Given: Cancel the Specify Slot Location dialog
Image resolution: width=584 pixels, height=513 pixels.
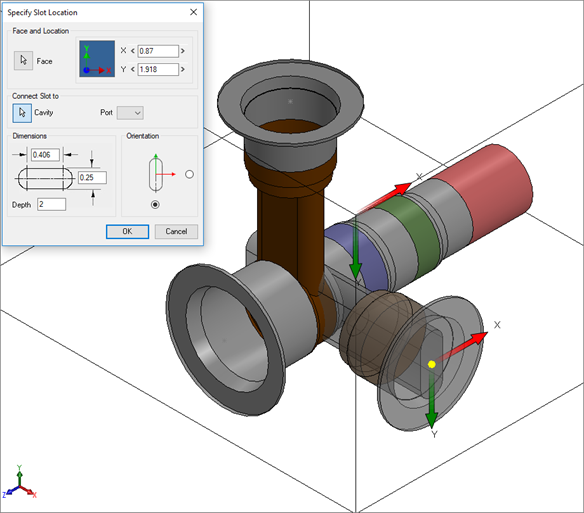Looking at the screenshot, I should (x=176, y=231).
